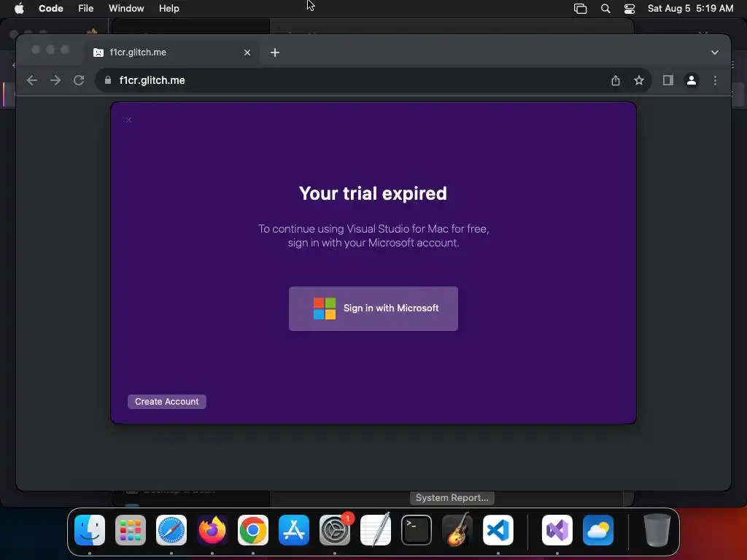Open System Settings from the Dock
Viewport: 747px width, 560px height.
[x=335, y=530]
